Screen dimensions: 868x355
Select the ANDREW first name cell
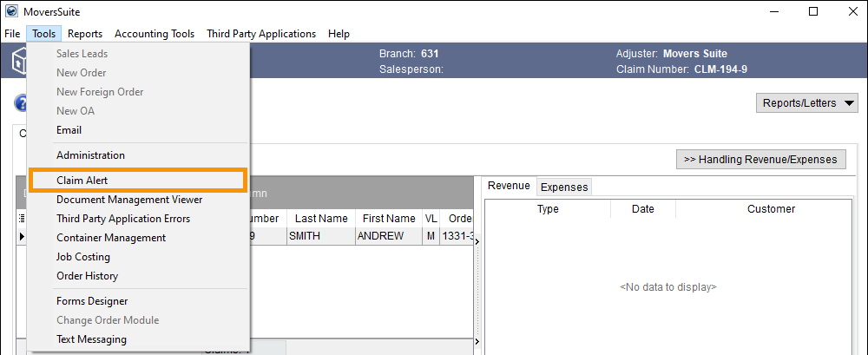[x=382, y=236]
